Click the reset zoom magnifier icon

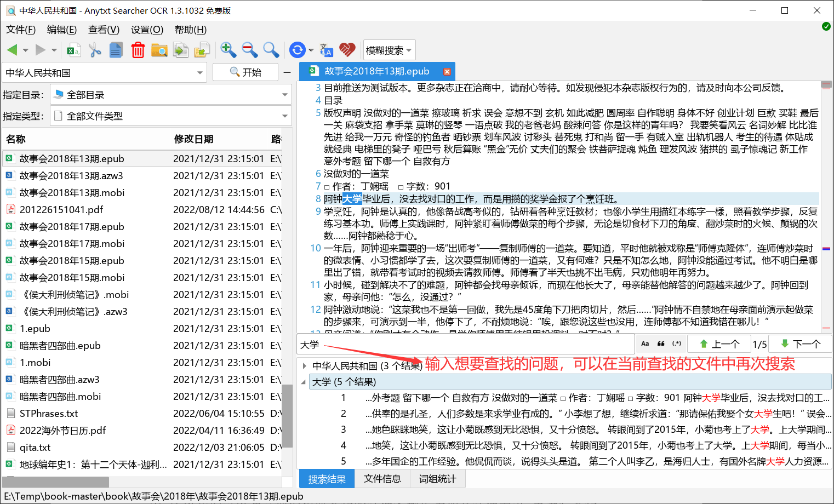click(x=271, y=50)
